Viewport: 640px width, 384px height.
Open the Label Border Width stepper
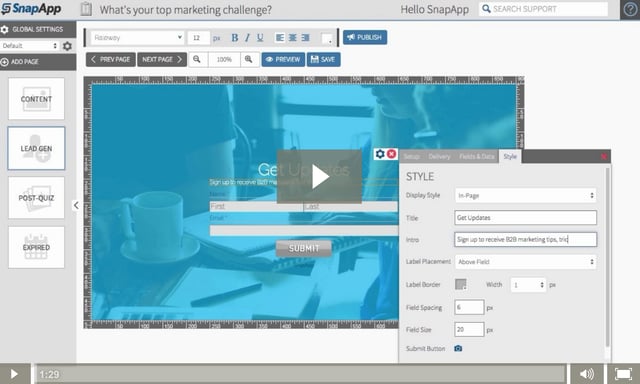pyautogui.click(x=528, y=285)
